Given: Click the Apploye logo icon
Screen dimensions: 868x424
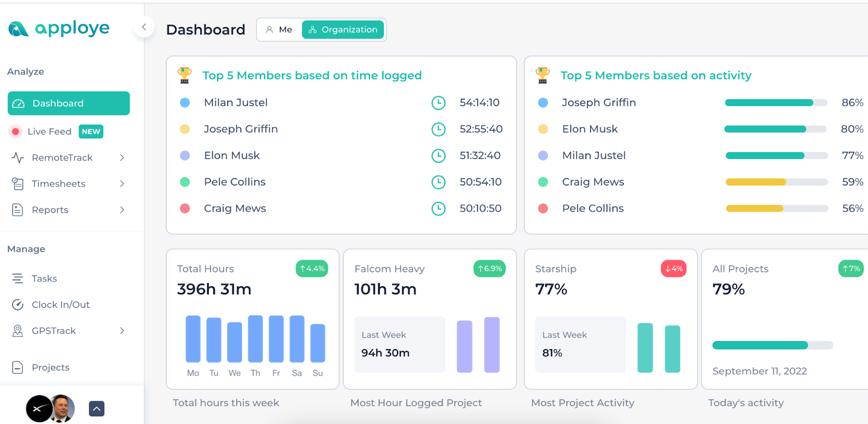Looking at the screenshot, I should (x=18, y=29).
